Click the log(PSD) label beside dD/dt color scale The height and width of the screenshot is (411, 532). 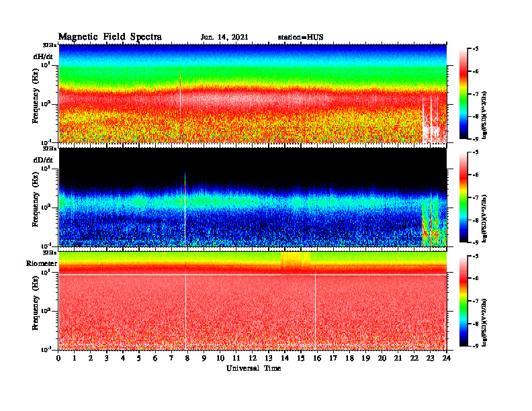pos(484,218)
